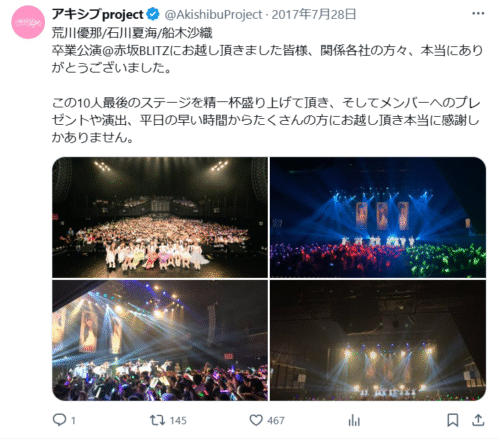This screenshot has height=439, width=500.
Task: View tweet analytics bar chart icon
Action: [x=354, y=420]
